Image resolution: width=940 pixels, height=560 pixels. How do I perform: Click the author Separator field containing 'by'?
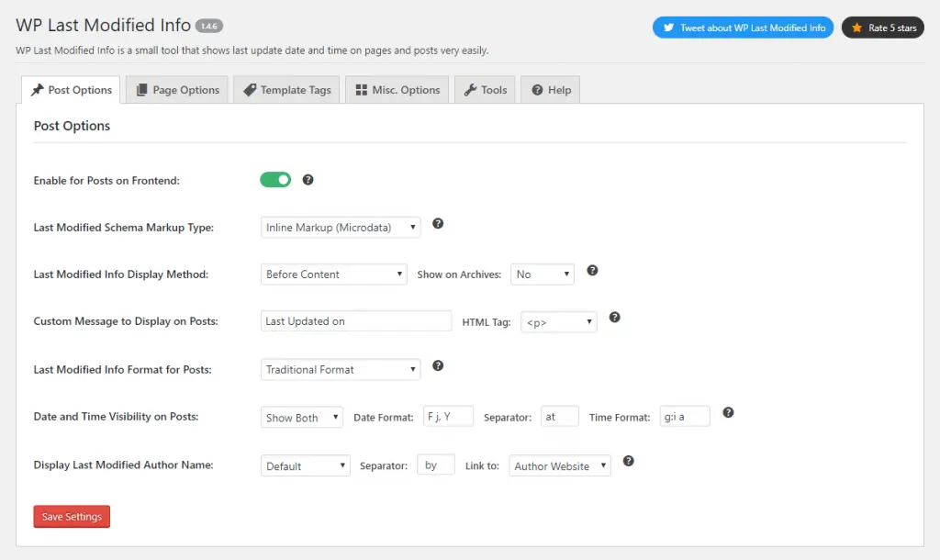[436, 465]
